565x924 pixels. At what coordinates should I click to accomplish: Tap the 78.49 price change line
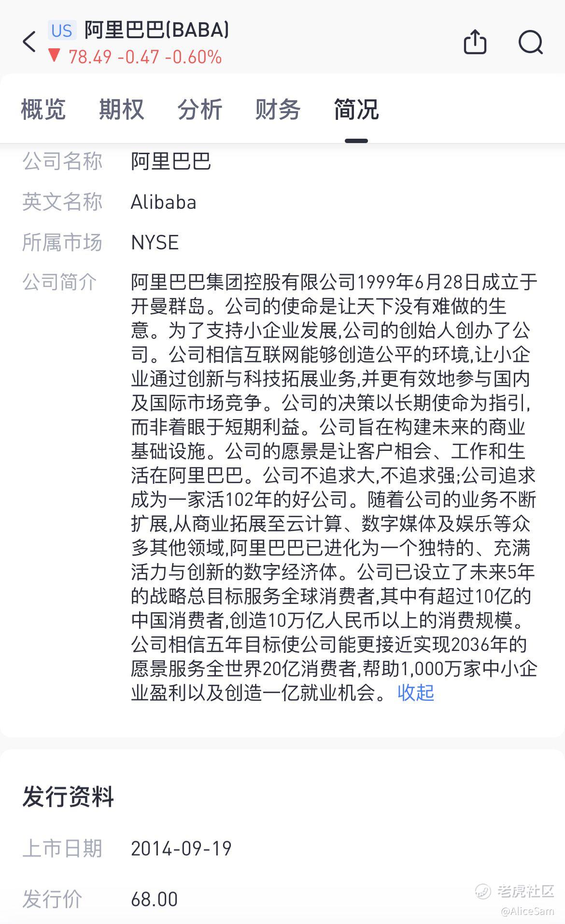[145, 57]
